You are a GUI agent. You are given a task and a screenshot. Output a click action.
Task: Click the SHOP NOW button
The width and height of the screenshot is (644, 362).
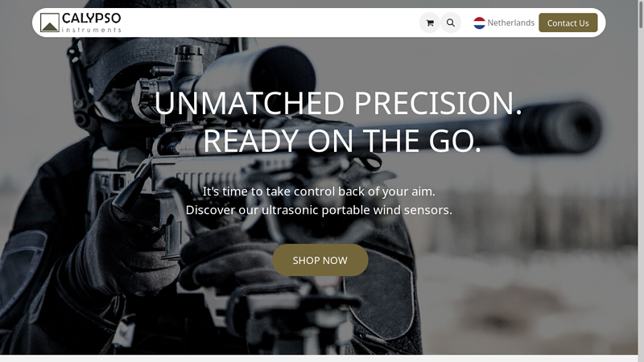coord(320,260)
